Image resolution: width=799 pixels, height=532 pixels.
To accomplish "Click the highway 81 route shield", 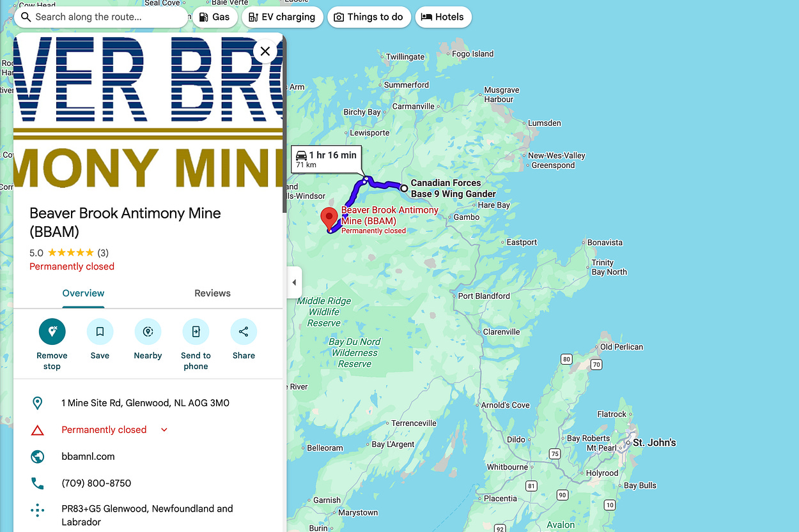I will pyautogui.click(x=531, y=486).
